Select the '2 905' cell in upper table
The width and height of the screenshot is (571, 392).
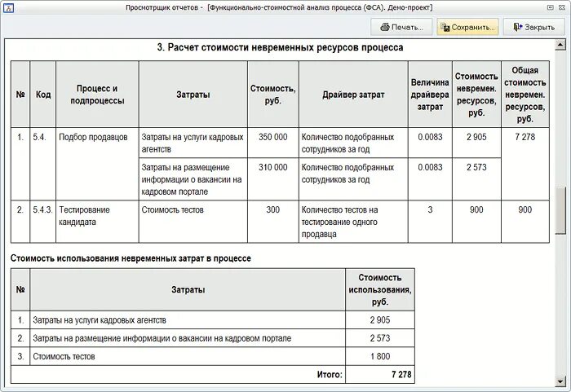(x=476, y=143)
